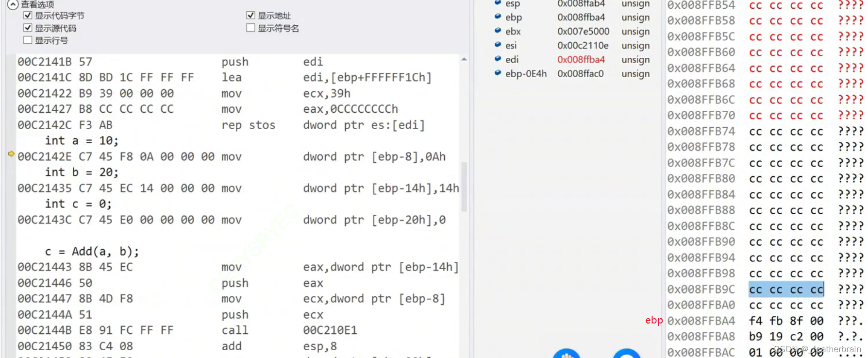
Task: Click the esi value 0x00c2110e
Action: tap(583, 45)
